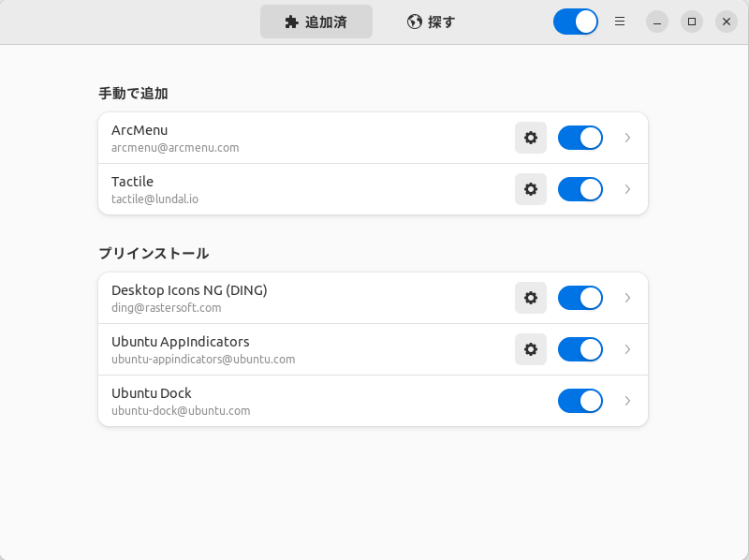749x560 pixels.
Task: Select the Tactile extension name
Action: pos(132,182)
